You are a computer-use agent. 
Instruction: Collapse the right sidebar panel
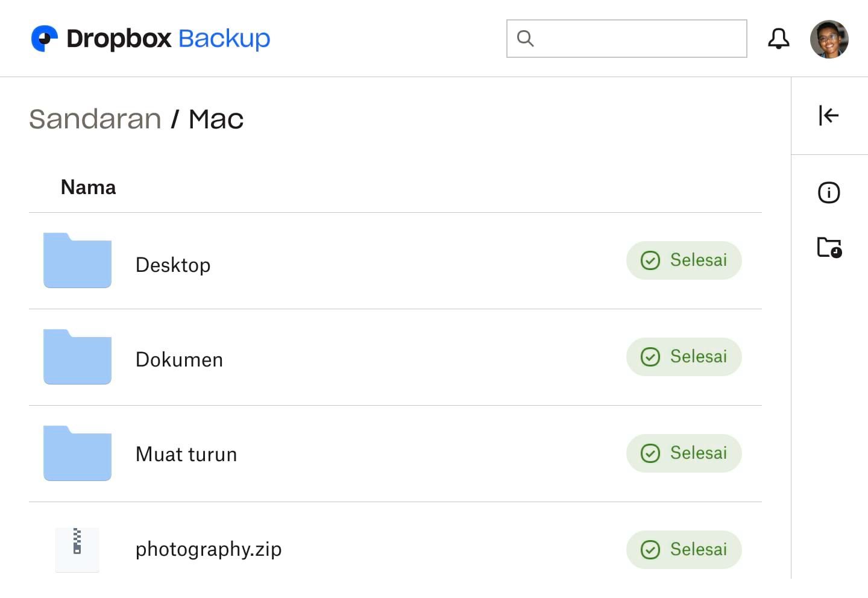pos(829,116)
